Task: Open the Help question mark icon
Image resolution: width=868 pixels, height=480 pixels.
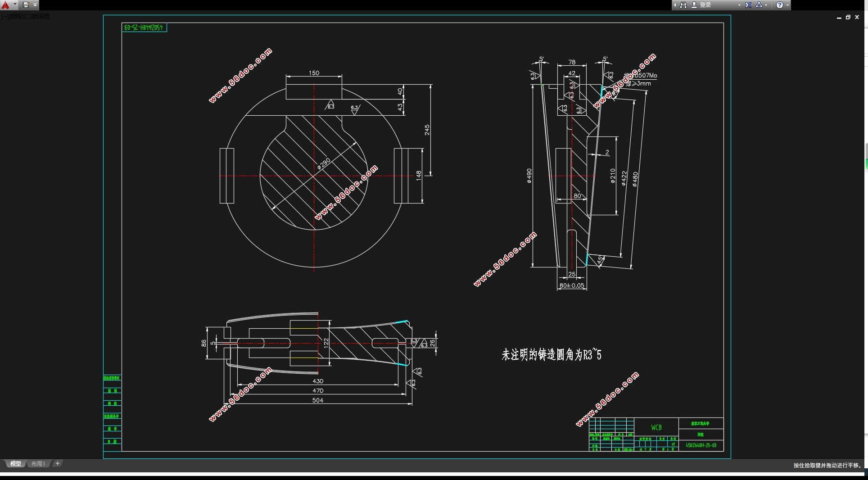Action: tap(780, 5)
